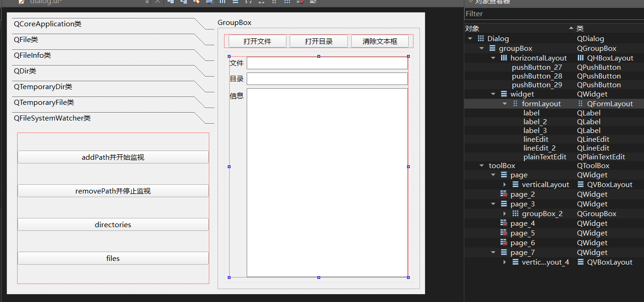Click the layout icon beside widget

point(504,94)
